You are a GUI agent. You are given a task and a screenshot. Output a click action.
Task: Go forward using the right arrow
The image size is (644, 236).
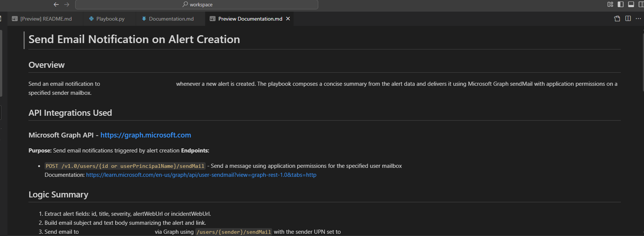67,4
